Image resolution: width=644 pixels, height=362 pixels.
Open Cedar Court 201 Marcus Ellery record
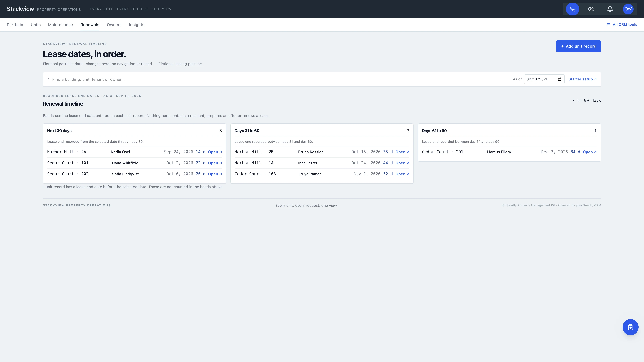(590, 152)
